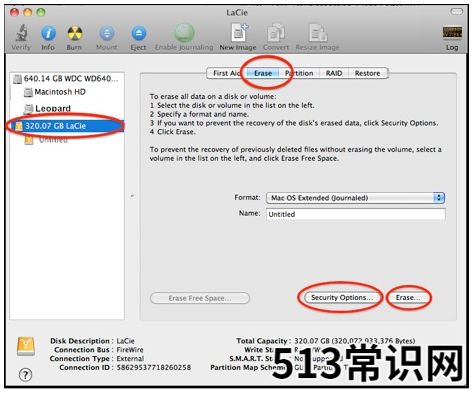Click the LaCie window title

tap(237, 13)
